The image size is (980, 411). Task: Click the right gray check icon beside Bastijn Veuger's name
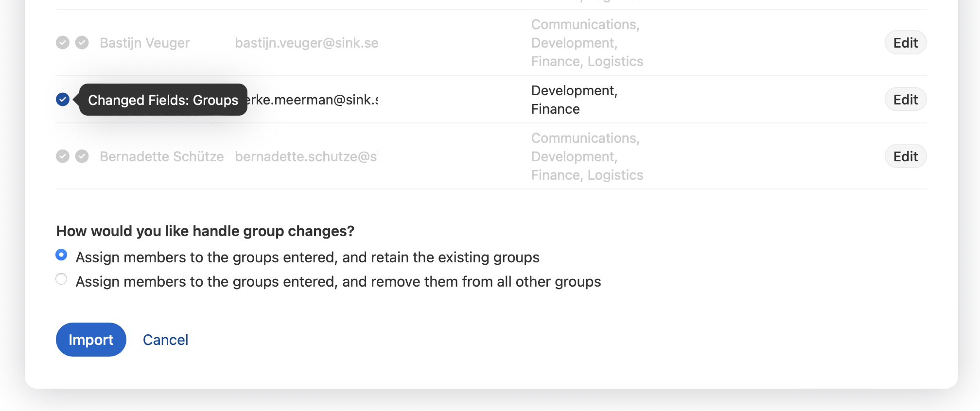click(82, 43)
